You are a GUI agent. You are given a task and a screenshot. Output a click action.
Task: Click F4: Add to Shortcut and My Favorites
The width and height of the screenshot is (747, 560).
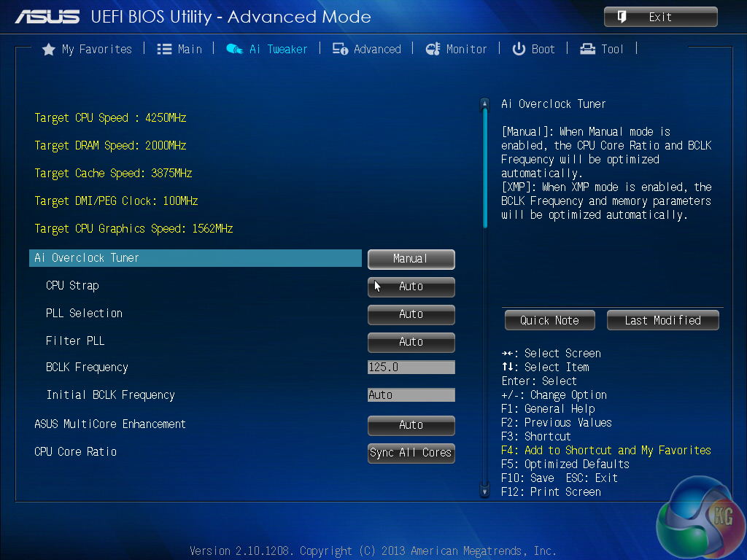coord(606,451)
